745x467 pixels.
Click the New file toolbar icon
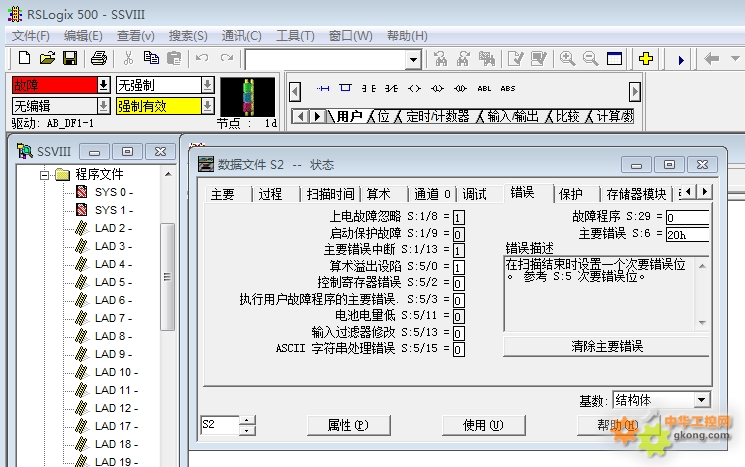coord(24,58)
